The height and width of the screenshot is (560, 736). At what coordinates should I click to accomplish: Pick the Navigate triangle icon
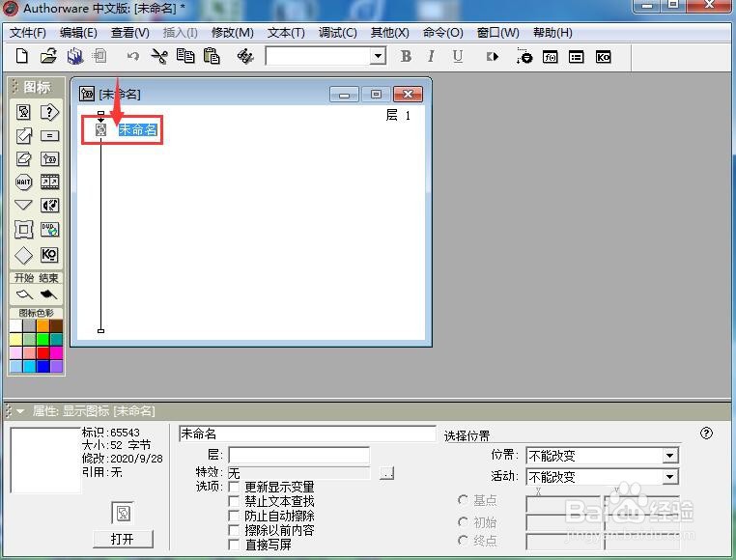click(23, 205)
